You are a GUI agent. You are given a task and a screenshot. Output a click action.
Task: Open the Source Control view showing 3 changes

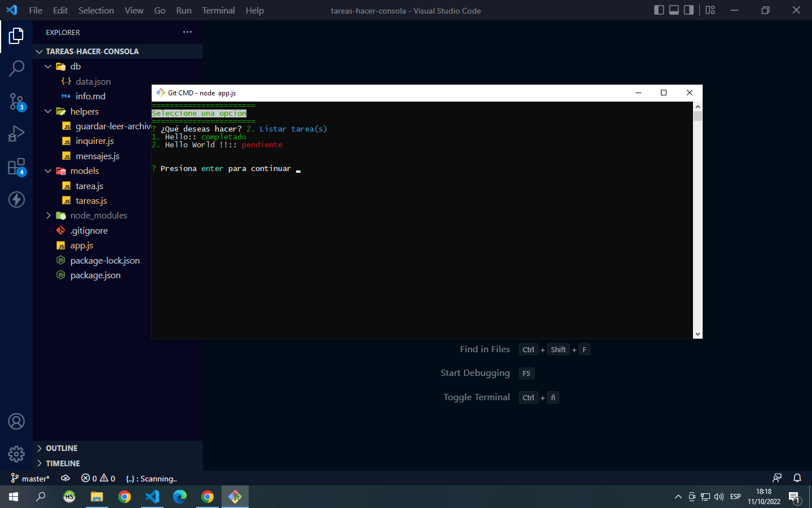click(16, 100)
